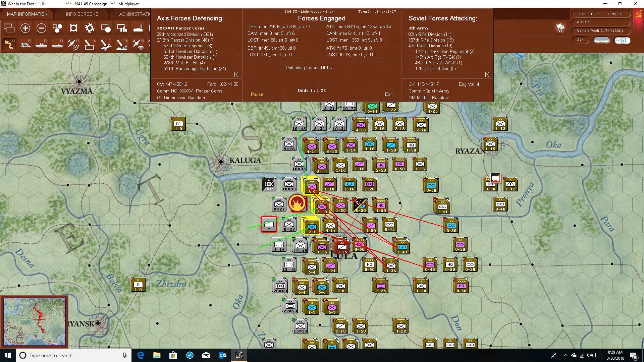This screenshot has height=362, width=644.
Task: Click the combat explosion marker on map
Action: coord(298,203)
